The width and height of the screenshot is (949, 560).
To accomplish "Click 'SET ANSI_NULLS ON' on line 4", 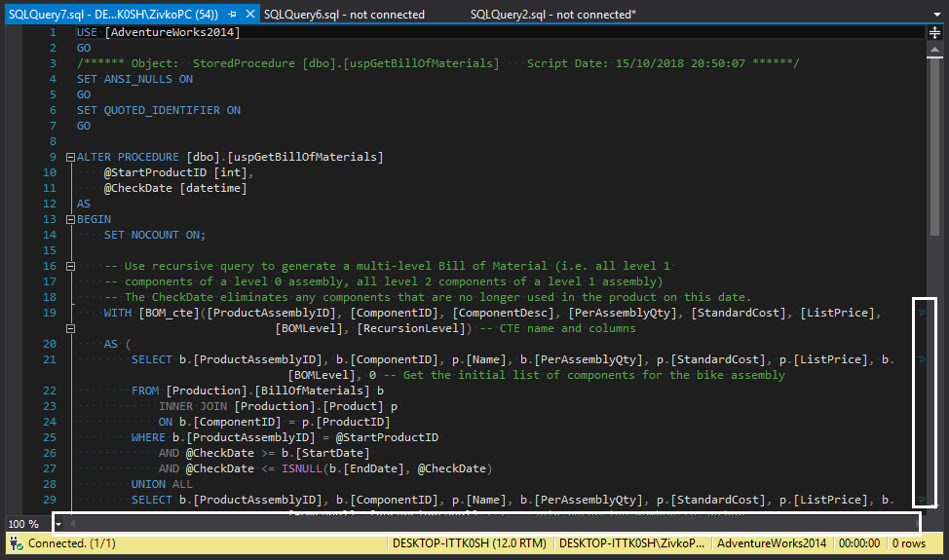I will (x=134, y=79).
